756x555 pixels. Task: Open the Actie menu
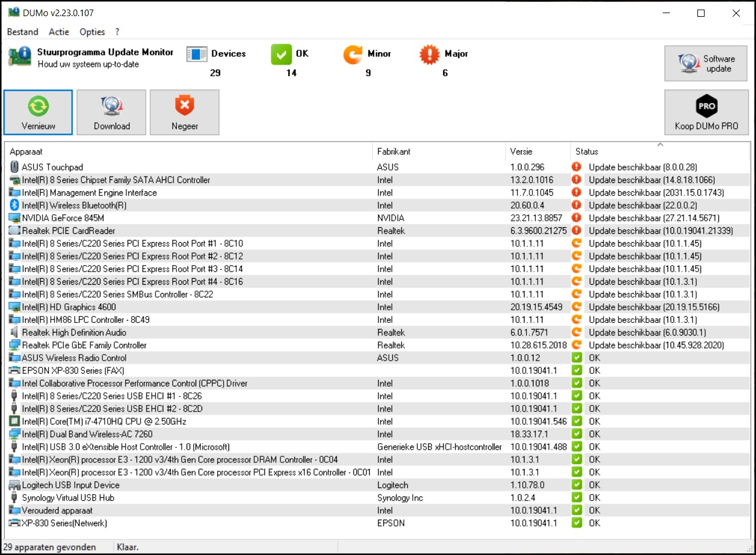59,32
